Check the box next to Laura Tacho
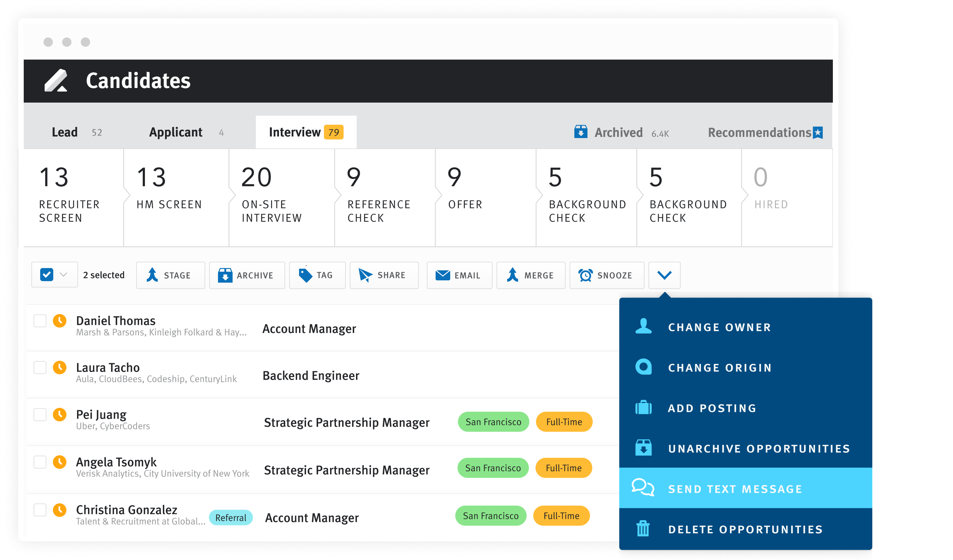 tap(40, 368)
